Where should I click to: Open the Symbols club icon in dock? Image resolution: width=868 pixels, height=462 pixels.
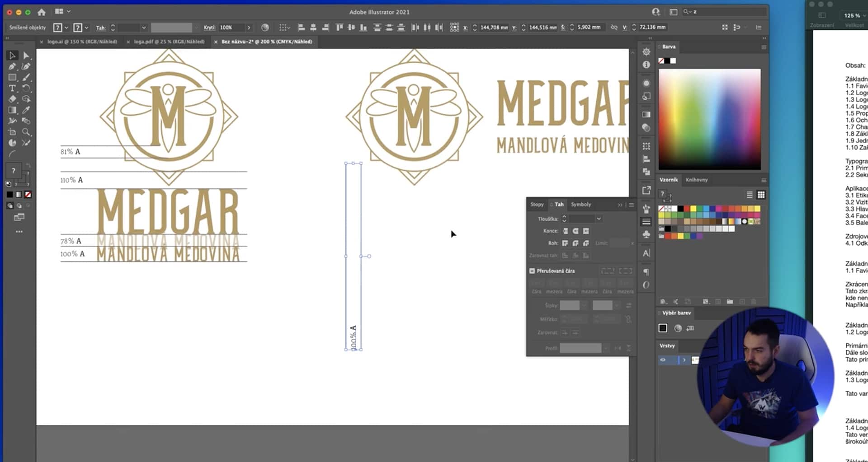click(646, 234)
